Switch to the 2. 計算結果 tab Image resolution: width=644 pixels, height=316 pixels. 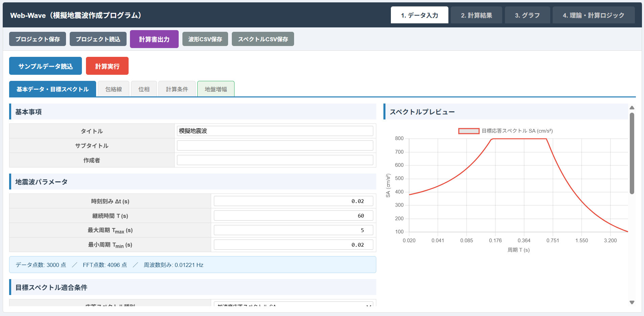476,15
